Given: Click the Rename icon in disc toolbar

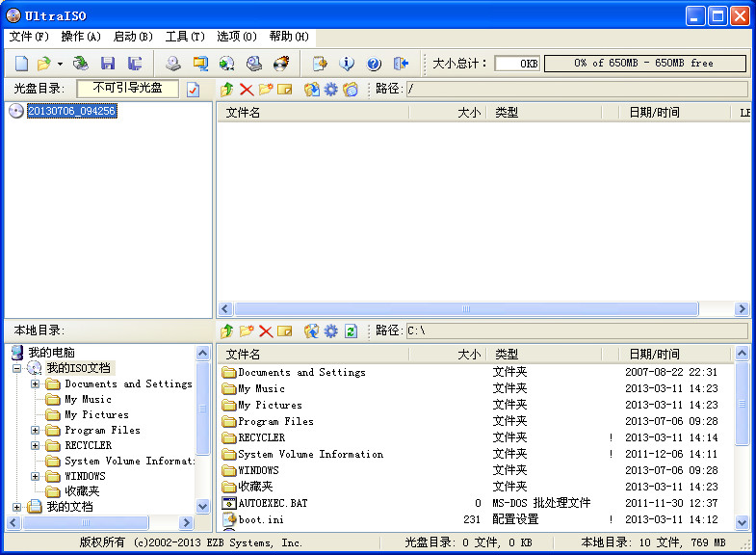Looking at the screenshot, I should pyautogui.click(x=285, y=90).
